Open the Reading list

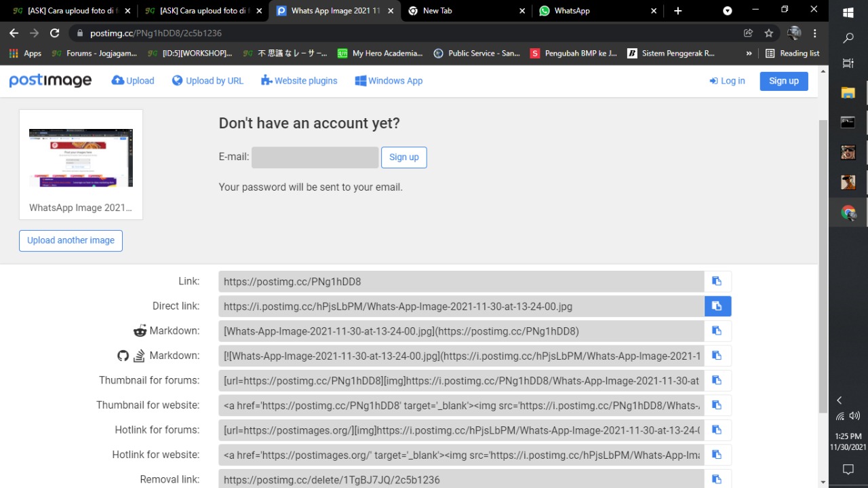[792, 53]
